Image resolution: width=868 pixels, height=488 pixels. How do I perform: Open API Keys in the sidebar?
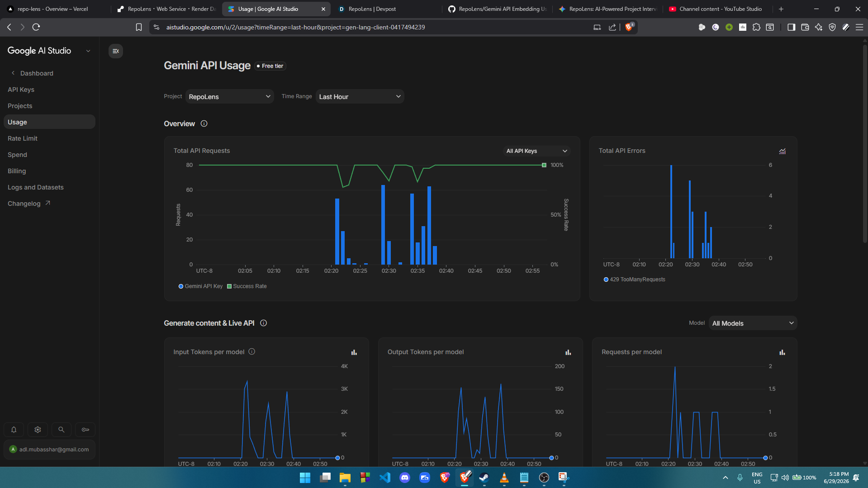coord(49,90)
